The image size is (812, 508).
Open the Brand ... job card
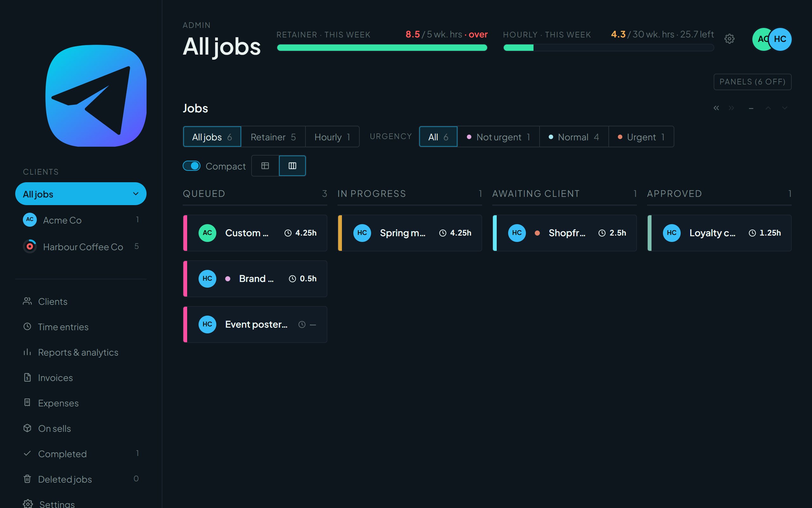coord(255,278)
